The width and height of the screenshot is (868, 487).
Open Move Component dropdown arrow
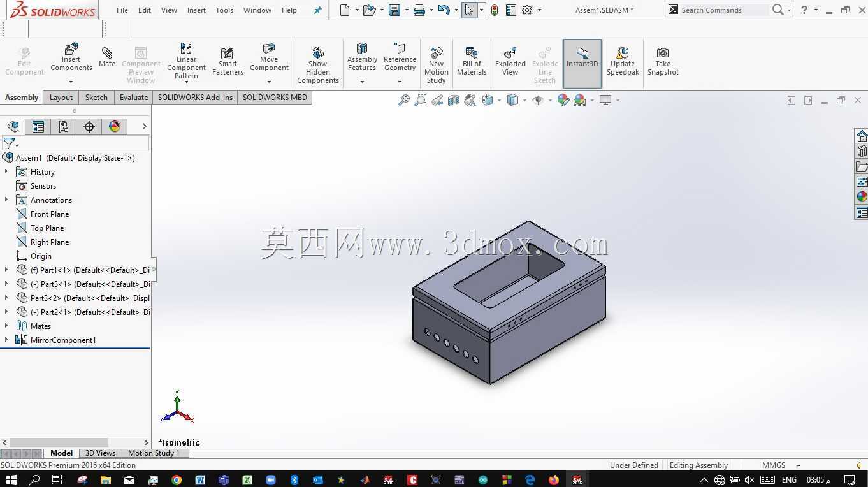pos(269,82)
